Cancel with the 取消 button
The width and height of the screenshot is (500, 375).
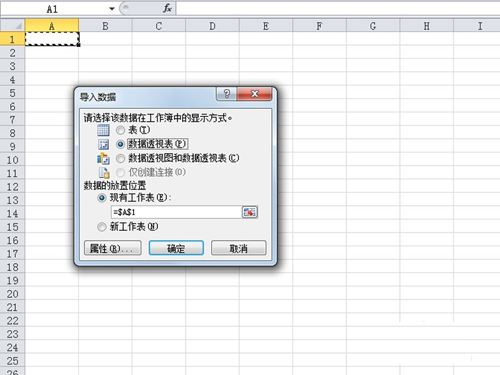click(x=239, y=248)
